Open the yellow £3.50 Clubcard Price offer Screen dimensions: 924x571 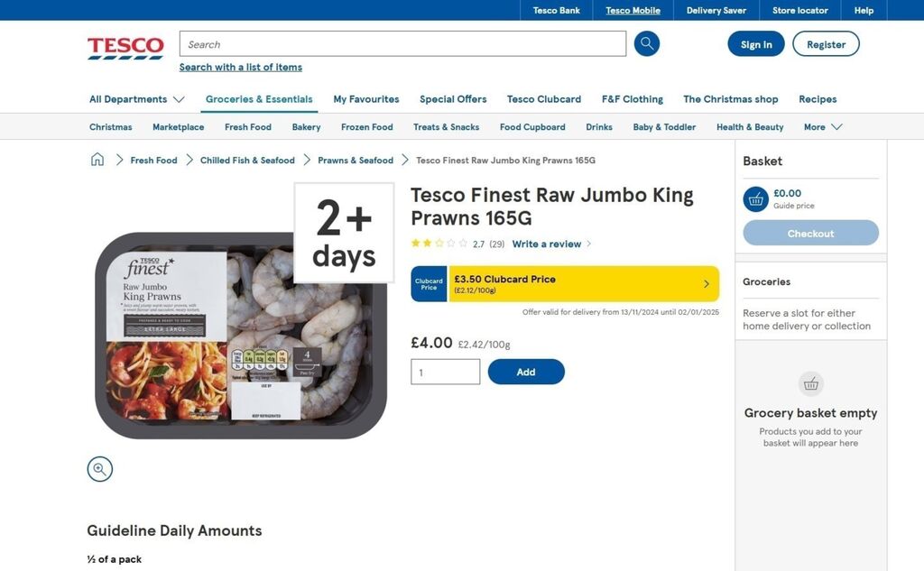coord(583,283)
